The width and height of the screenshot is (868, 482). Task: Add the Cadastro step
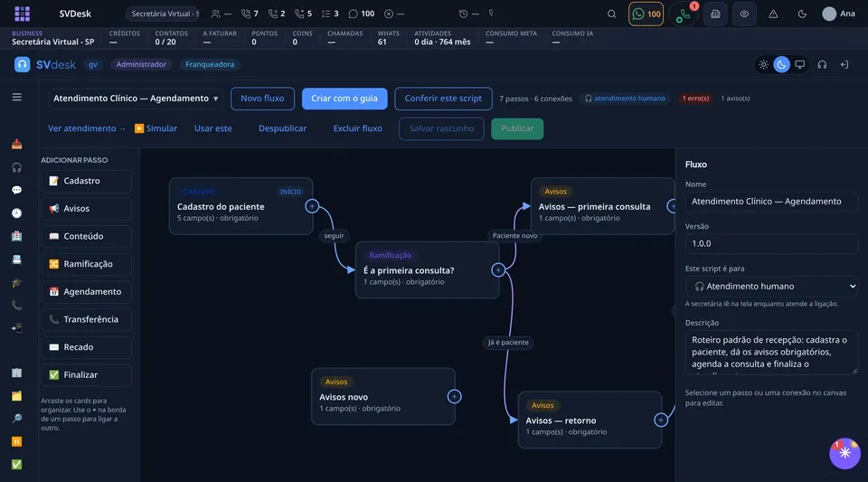point(87,181)
